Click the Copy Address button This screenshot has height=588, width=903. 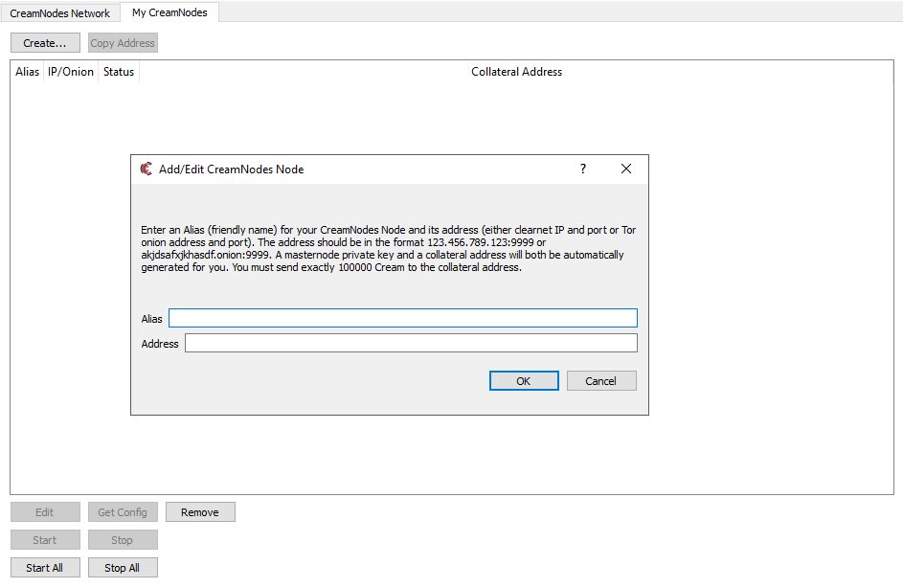pyautogui.click(x=123, y=43)
